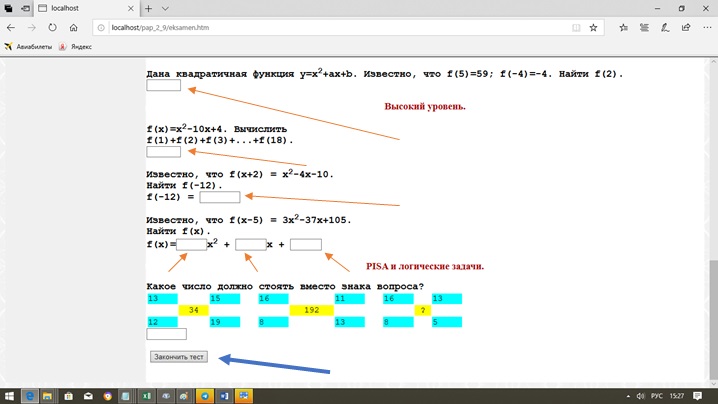Expand the tab preview dropdown arrow
This screenshot has height=404, width=718.
point(165,8)
